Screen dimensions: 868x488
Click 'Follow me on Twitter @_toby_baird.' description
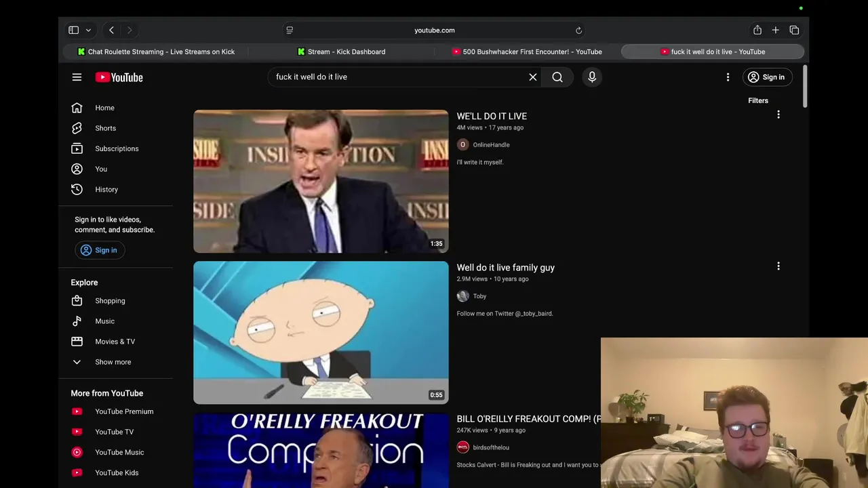pyautogui.click(x=505, y=314)
